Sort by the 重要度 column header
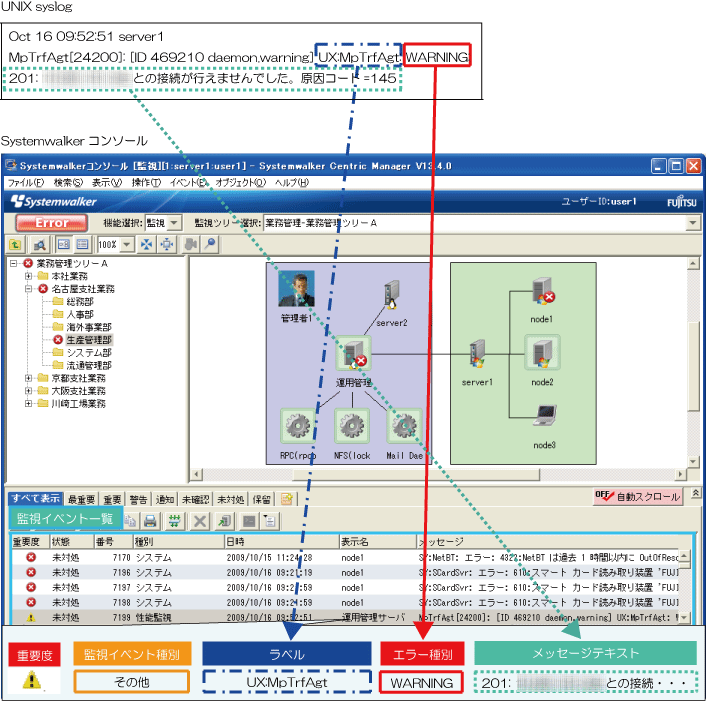 [30, 542]
